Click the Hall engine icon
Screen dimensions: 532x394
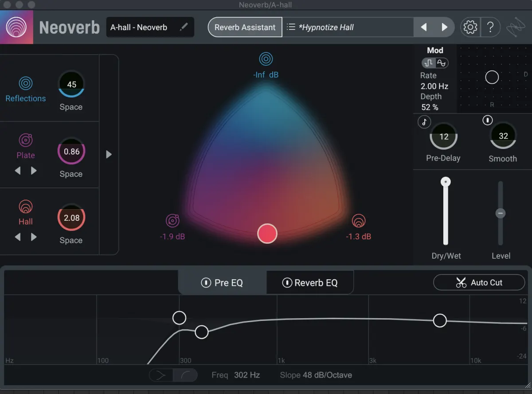[x=25, y=207]
